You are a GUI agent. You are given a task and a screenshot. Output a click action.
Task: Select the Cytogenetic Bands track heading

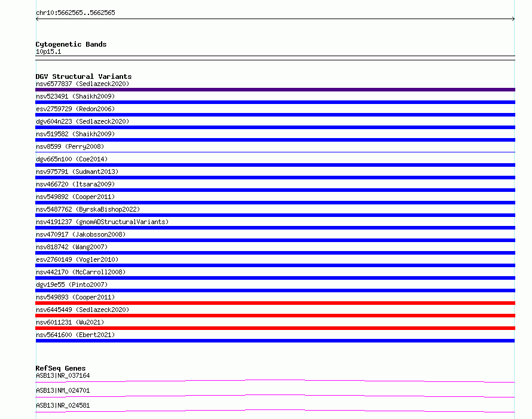tap(71, 44)
